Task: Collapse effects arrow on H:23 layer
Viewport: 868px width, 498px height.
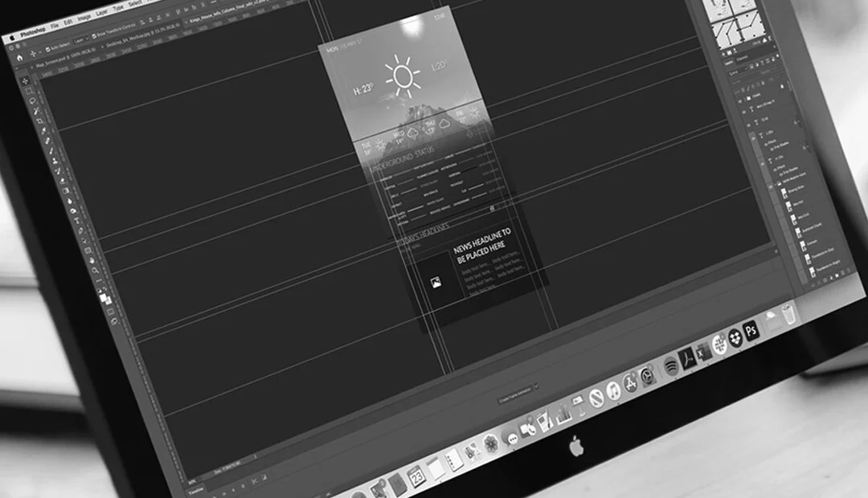Action: [808, 147]
